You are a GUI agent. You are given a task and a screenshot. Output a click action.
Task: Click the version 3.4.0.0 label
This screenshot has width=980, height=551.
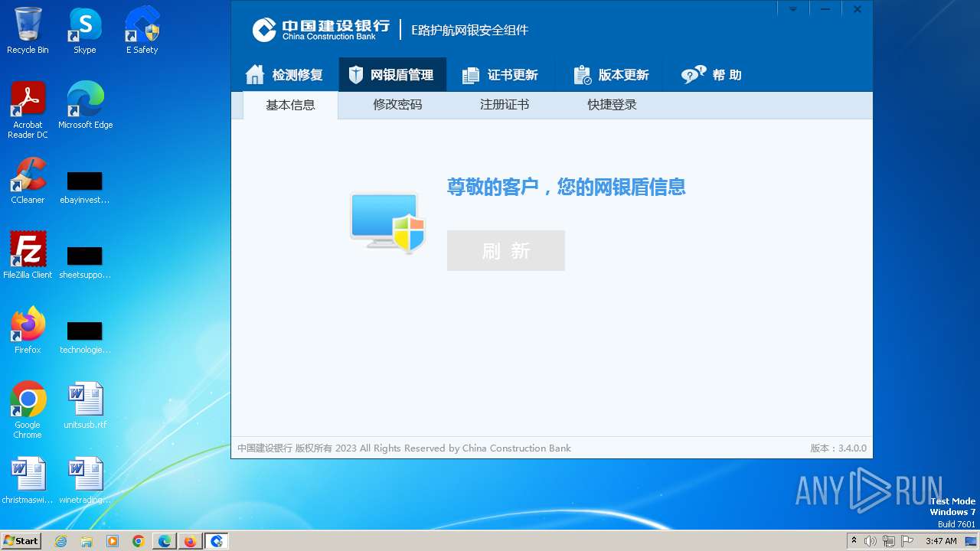[838, 448]
